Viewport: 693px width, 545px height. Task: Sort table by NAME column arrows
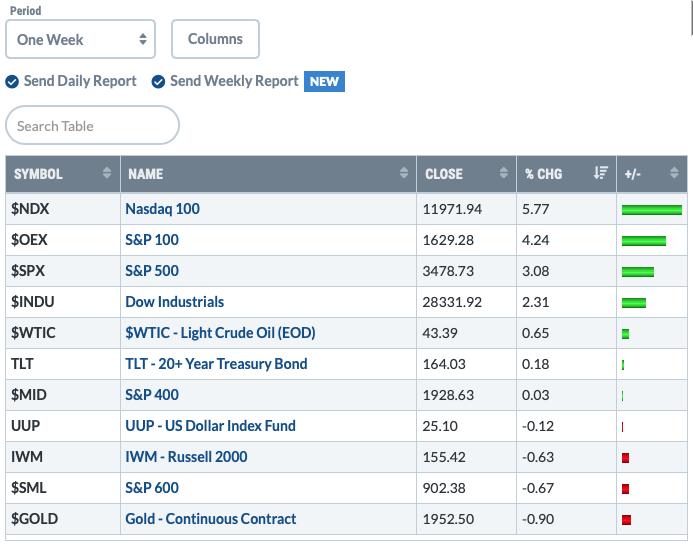[x=404, y=173]
